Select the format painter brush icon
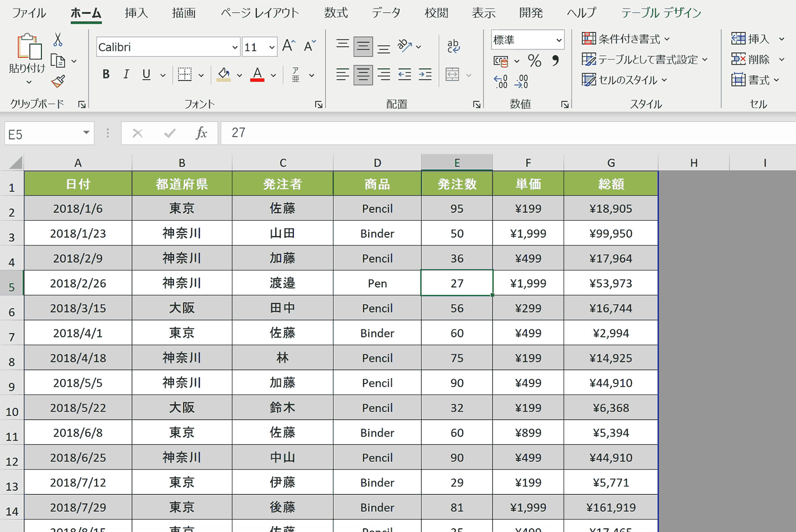 coord(58,81)
